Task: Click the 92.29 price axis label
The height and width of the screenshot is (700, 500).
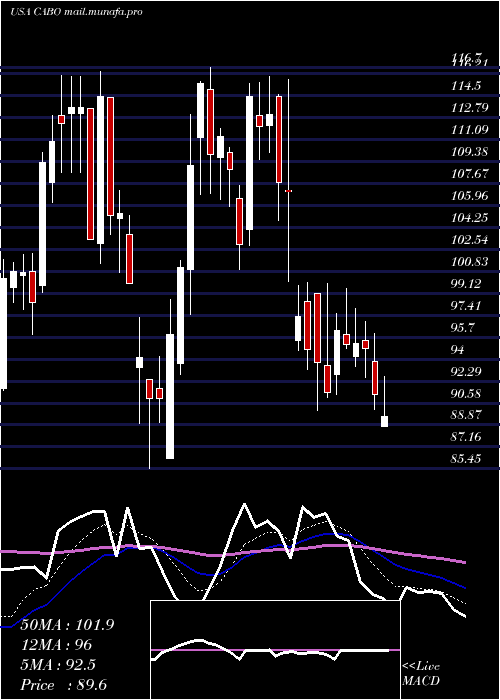Action: tap(466, 371)
